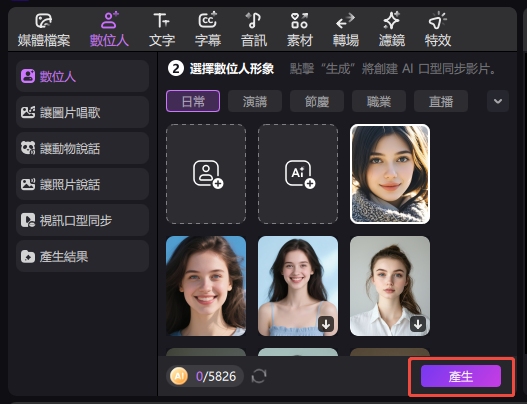
Task: Filter avatars by 演講 category
Action: tap(255, 101)
